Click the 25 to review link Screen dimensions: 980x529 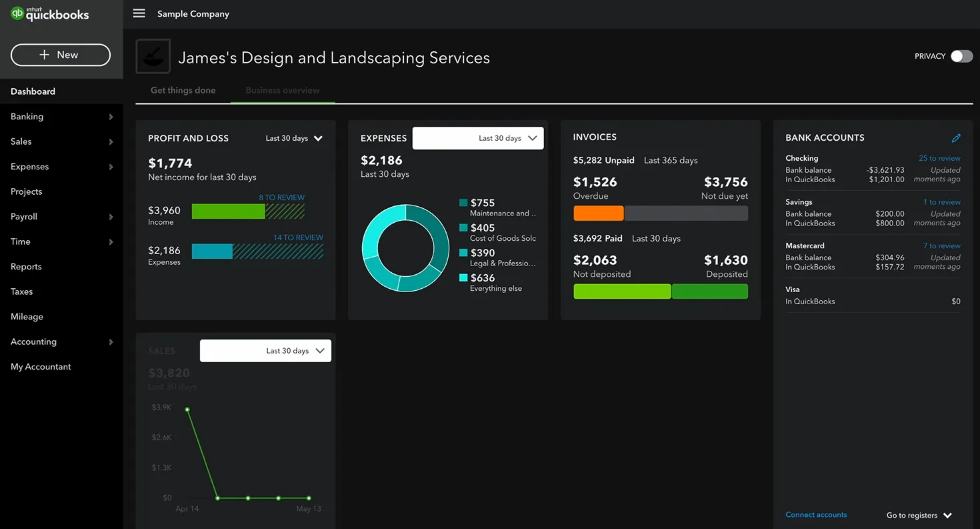pos(939,158)
